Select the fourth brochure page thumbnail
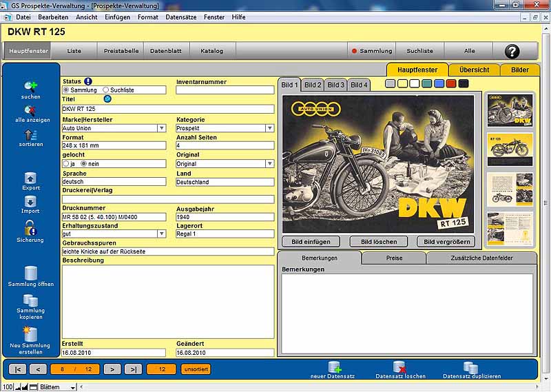This screenshot has height=392, width=551. click(x=510, y=229)
